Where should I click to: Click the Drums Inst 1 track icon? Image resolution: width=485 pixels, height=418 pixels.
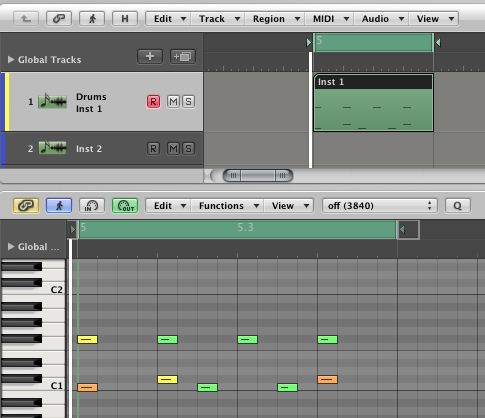pyautogui.click(x=52, y=101)
